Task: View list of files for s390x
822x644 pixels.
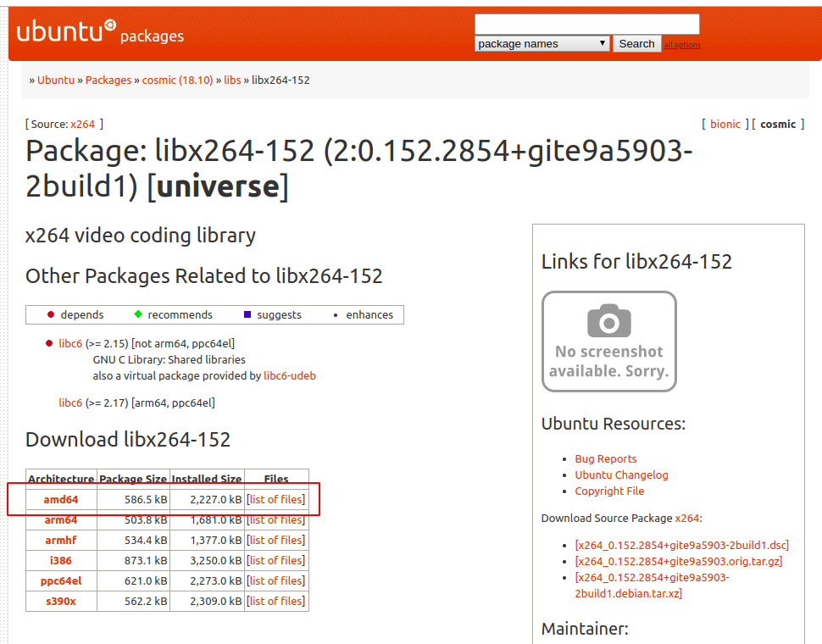Action: [x=276, y=602]
